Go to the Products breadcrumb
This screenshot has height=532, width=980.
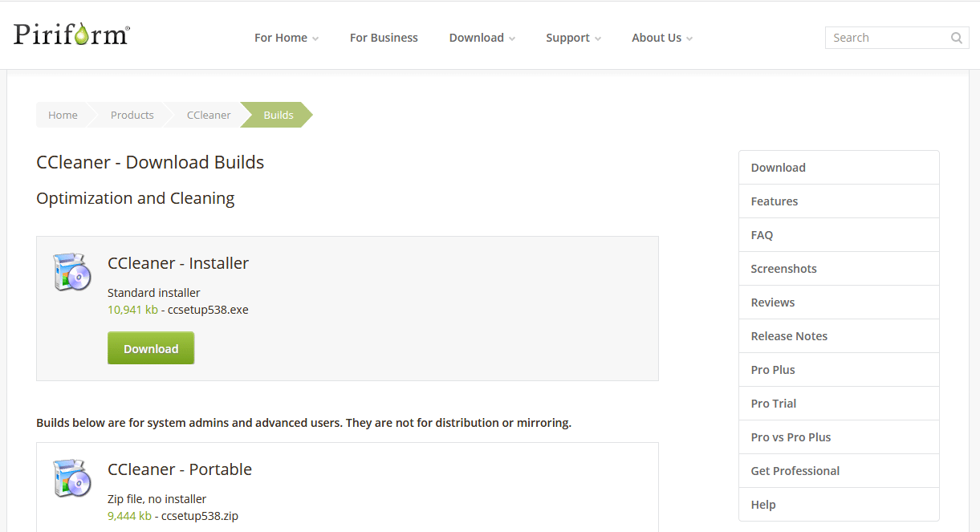pos(132,115)
